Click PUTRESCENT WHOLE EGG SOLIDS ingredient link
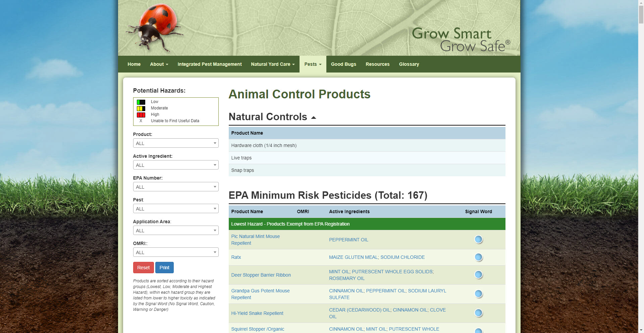This screenshot has width=644, height=333. tap(392, 272)
